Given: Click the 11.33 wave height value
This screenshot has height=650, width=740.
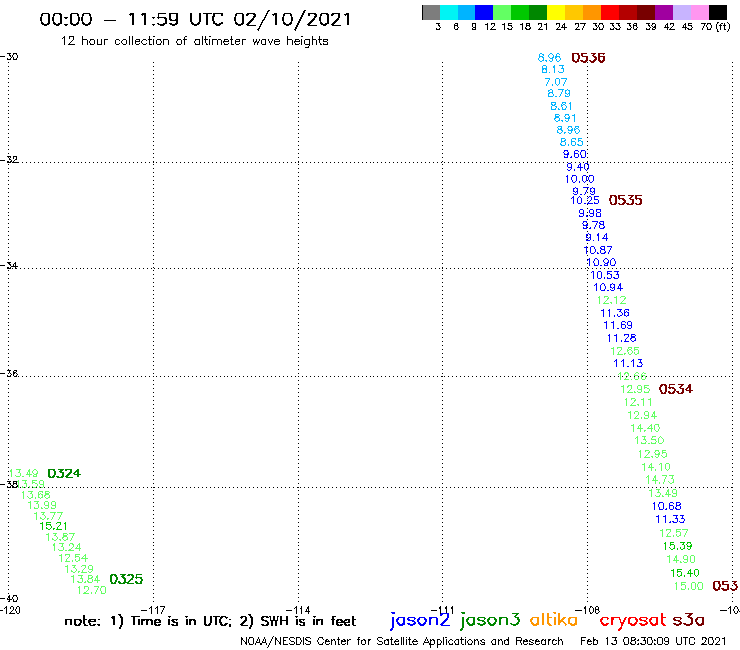Looking at the screenshot, I should [x=670, y=519].
